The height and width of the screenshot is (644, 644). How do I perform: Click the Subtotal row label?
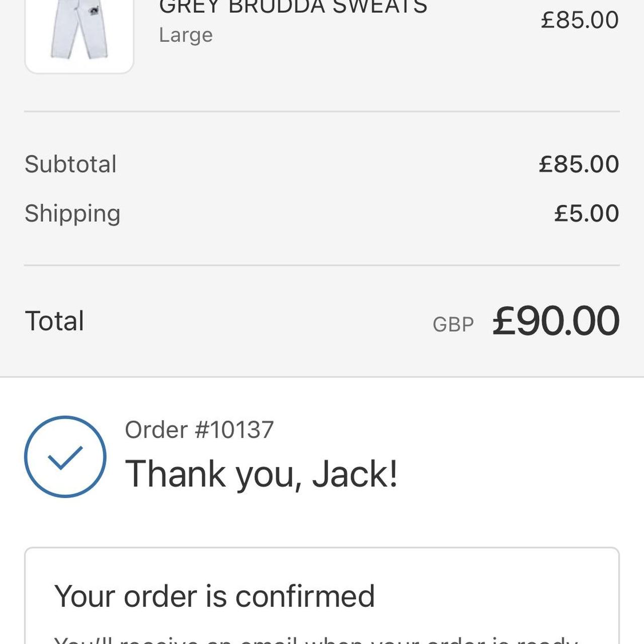coord(71,163)
